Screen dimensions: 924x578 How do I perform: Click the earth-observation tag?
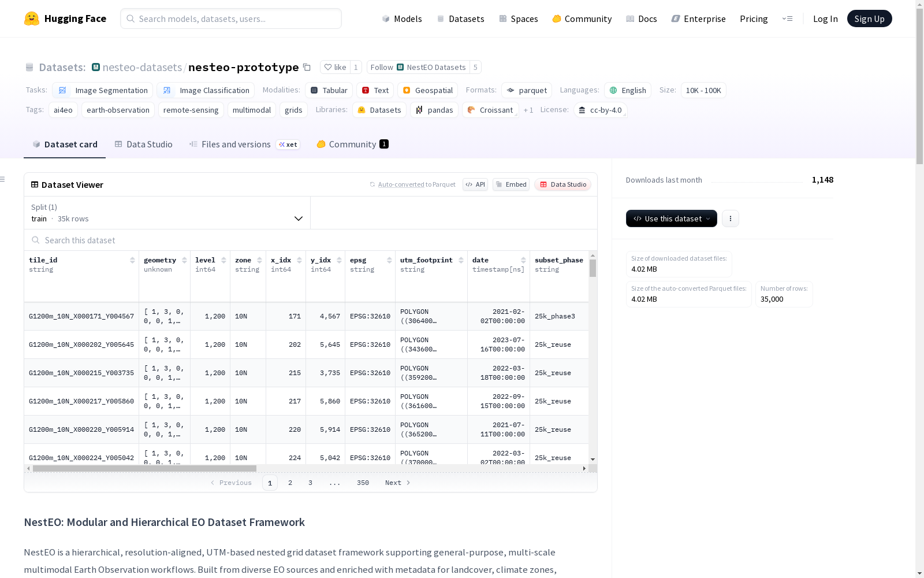(118, 110)
